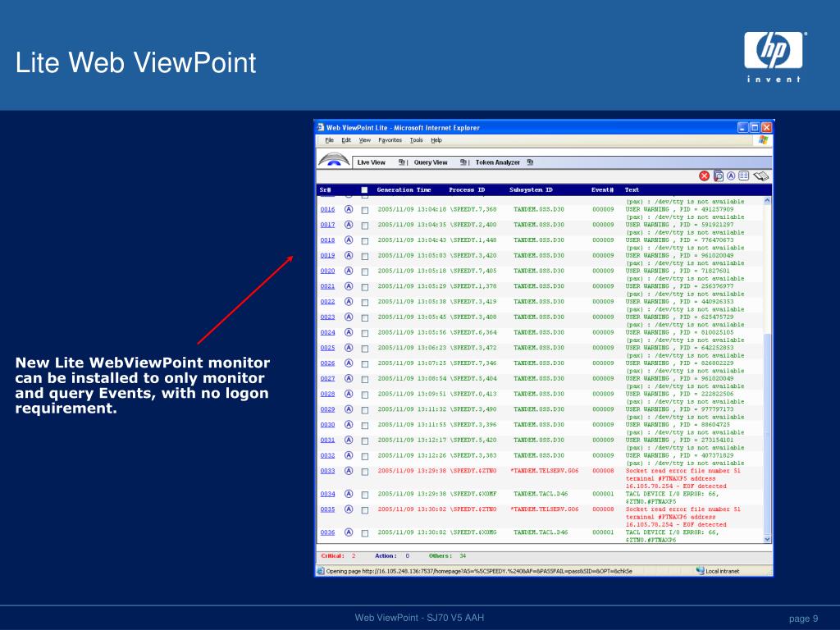Viewport: 840px width, 630px height.
Task: Click the Local intranet globe icon
Action: (x=700, y=571)
